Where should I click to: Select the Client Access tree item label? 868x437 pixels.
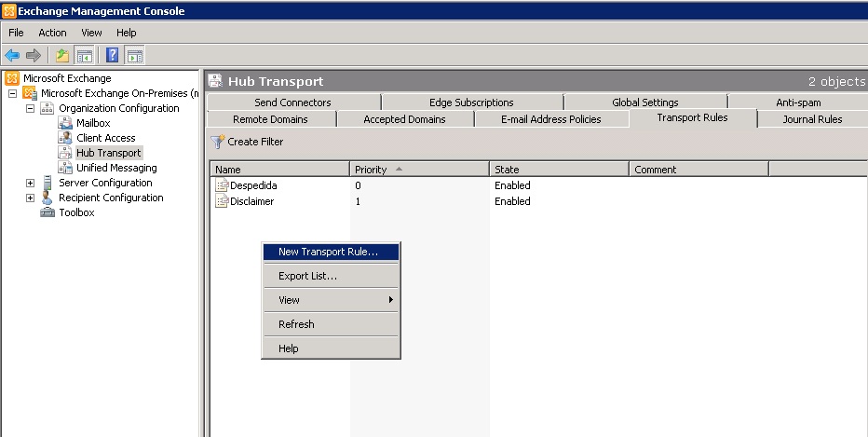point(106,138)
